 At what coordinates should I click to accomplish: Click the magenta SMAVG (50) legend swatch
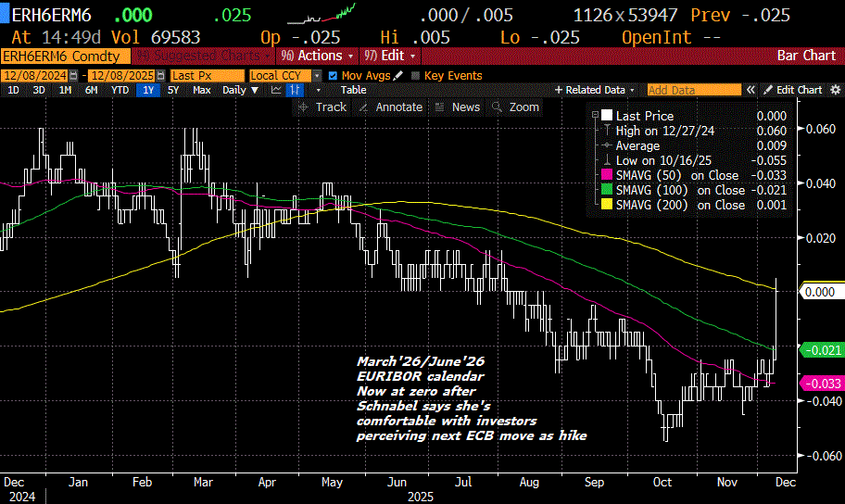[x=607, y=175]
